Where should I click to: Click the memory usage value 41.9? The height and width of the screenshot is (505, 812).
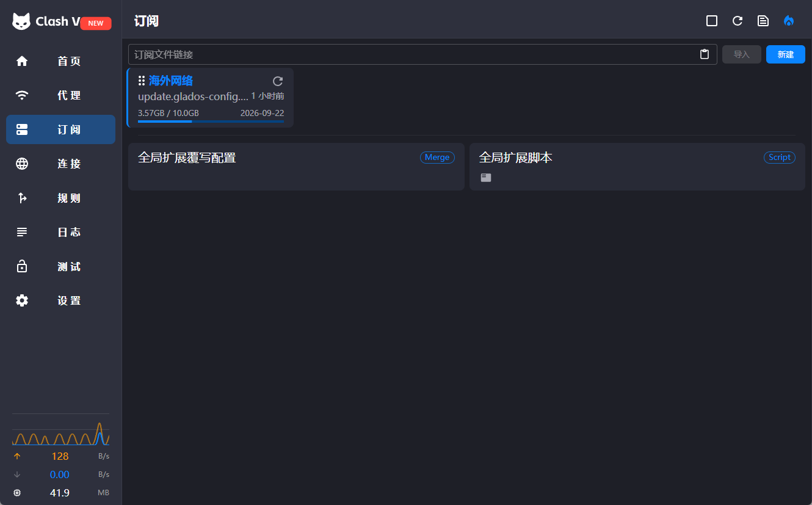click(60, 493)
